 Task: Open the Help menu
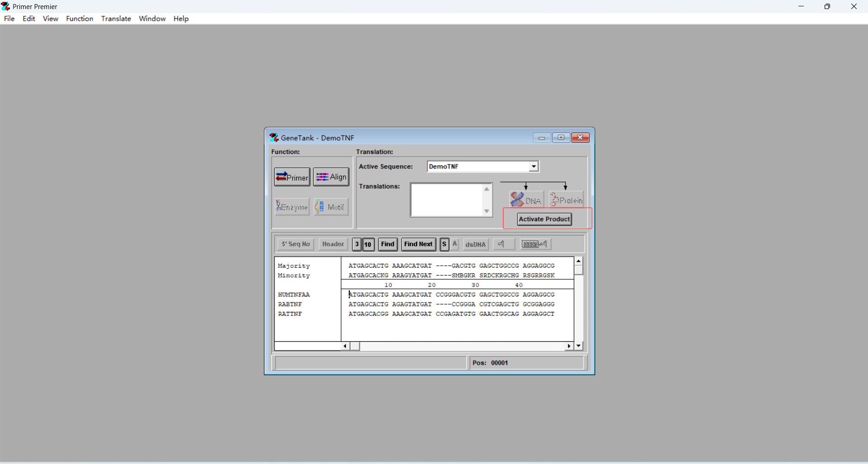pos(181,19)
